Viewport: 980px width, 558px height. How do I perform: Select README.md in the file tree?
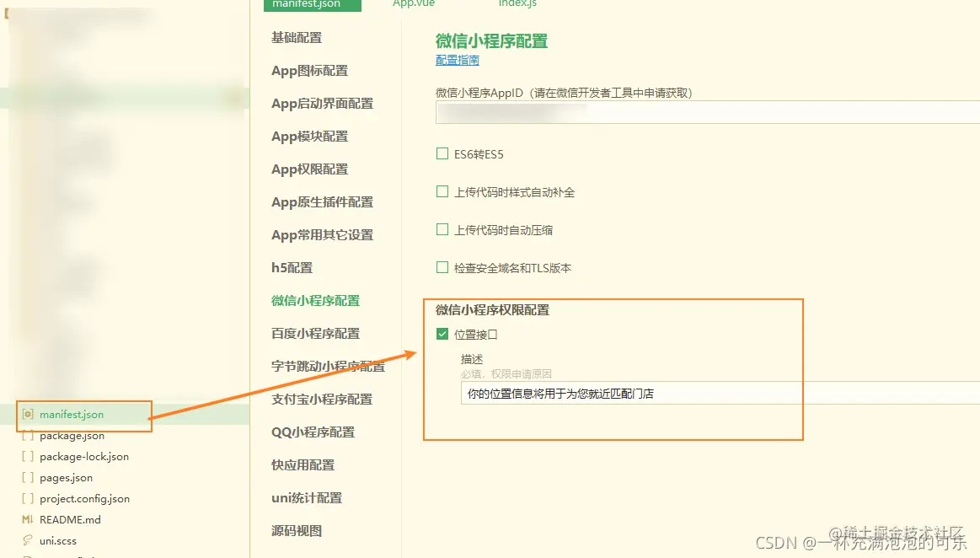point(70,519)
